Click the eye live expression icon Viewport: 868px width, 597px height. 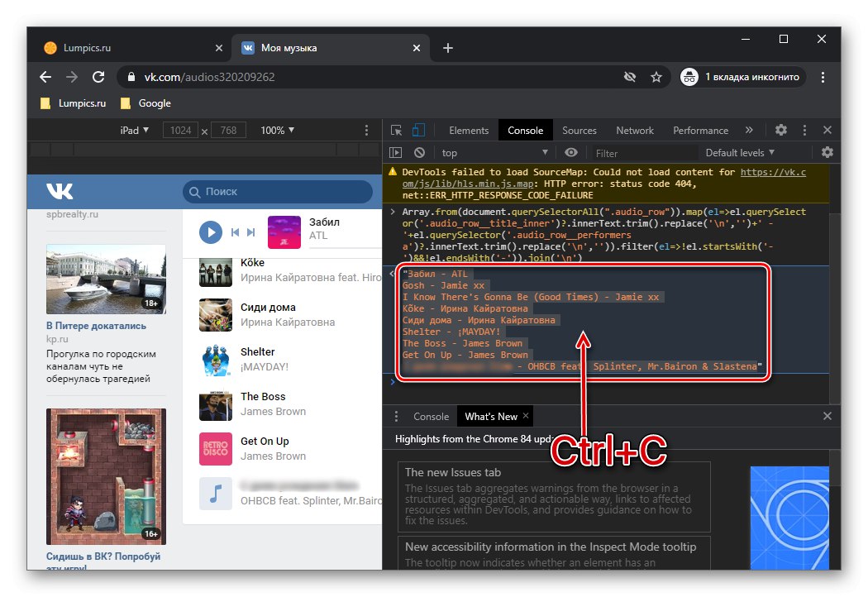pos(570,153)
